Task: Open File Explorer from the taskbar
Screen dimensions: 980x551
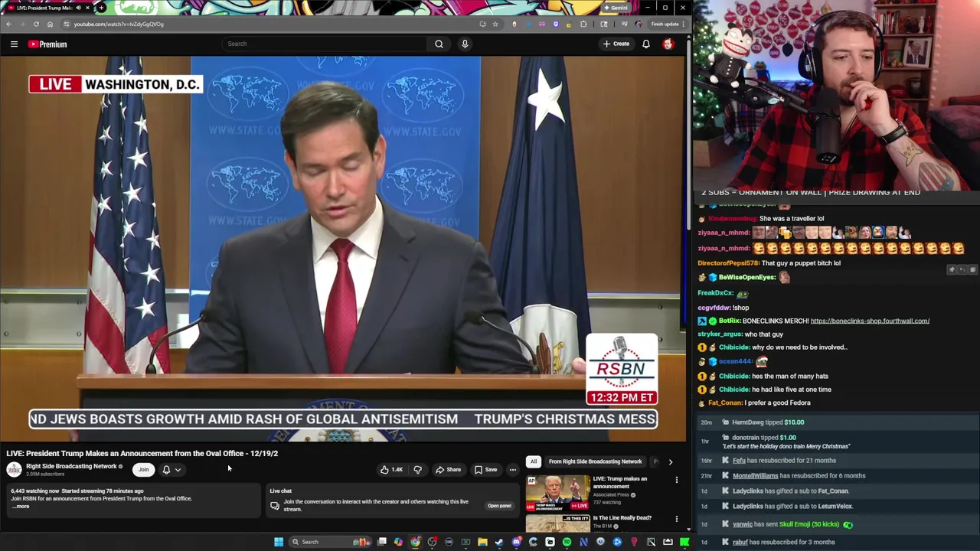Action: pyautogui.click(x=482, y=542)
